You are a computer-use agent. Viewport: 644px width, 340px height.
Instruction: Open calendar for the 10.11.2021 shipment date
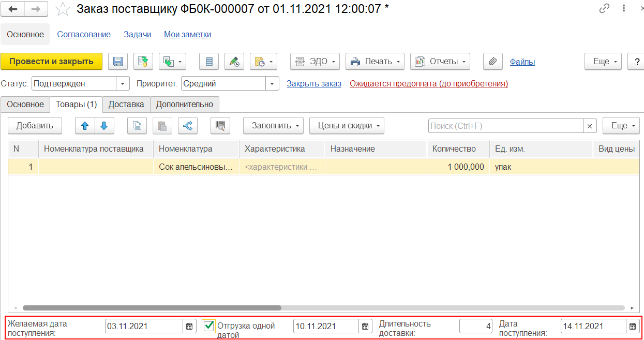[x=366, y=326]
